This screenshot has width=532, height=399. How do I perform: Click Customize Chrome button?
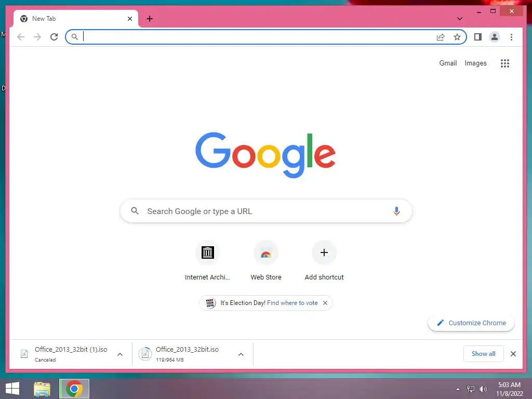tap(471, 323)
